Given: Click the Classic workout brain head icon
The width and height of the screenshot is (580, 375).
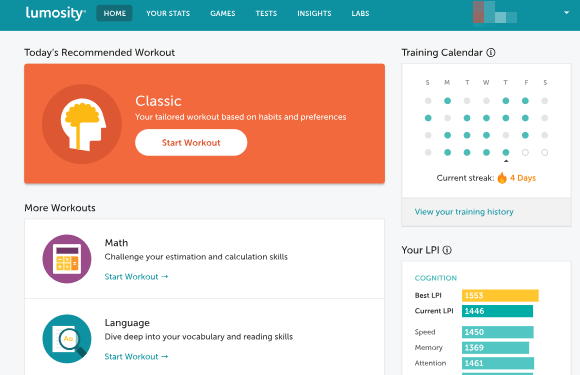Looking at the screenshot, I should [x=82, y=124].
